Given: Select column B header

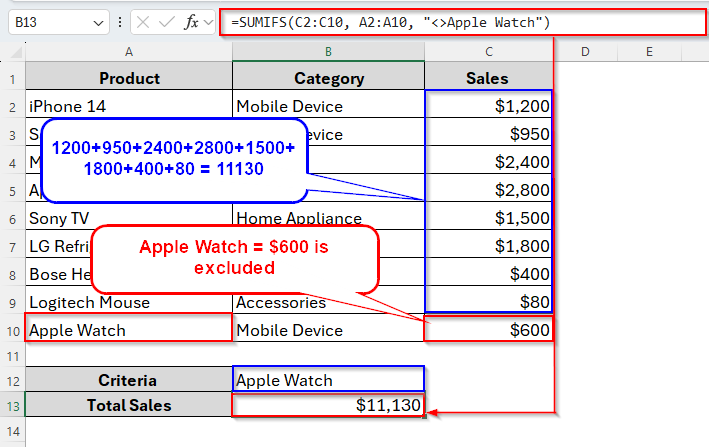Looking at the screenshot, I should (328, 51).
